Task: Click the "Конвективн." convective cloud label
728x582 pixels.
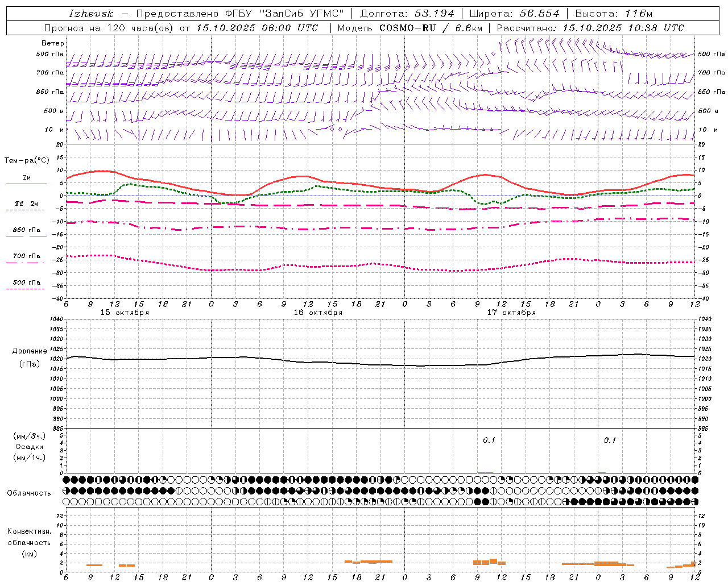Action: 29,531
